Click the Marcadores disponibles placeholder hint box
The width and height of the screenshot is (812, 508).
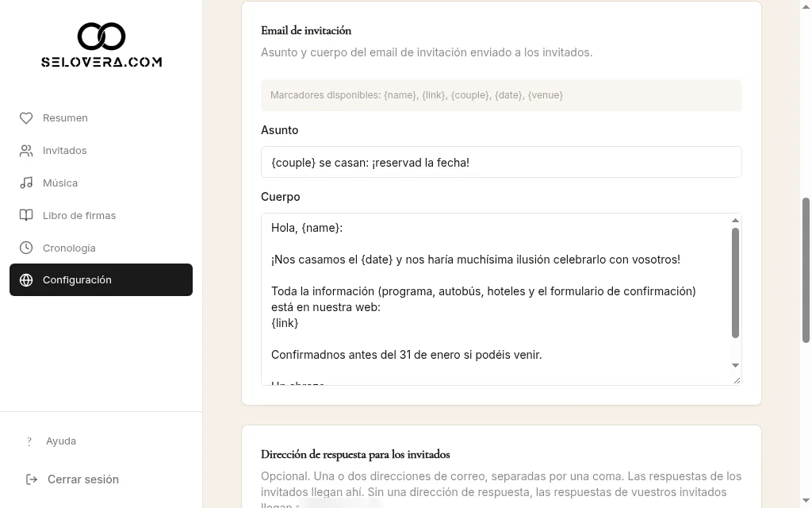501,95
